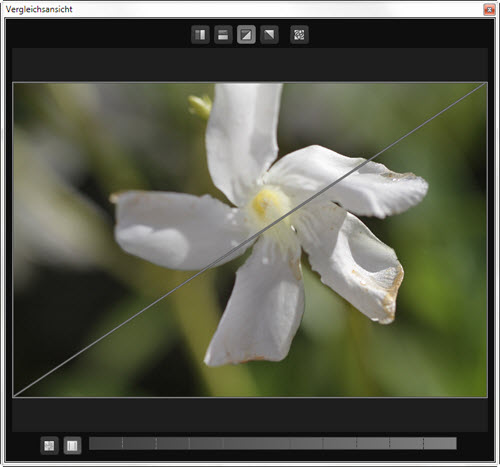Viewport: 500px width, 467px height.
Task: Click the small checkered icon at bottom left
Action: tap(49, 446)
